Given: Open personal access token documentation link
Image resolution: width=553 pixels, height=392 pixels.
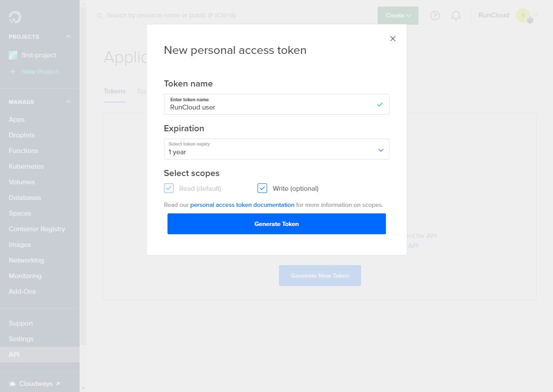Looking at the screenshot, I should click(x=242, y=205).
